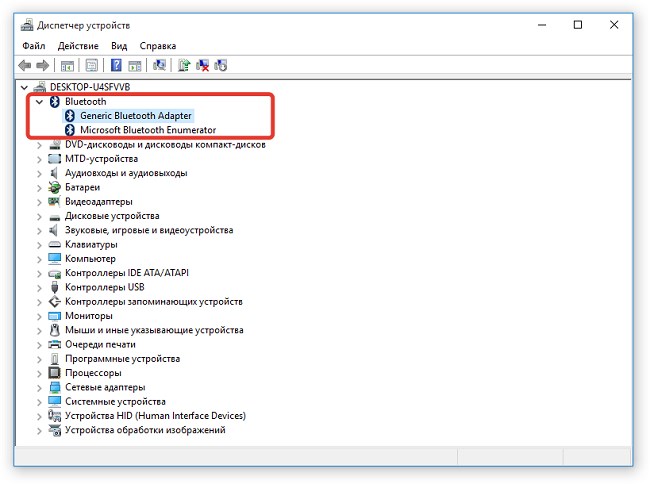The width and height of the screenshot is (650, 484).
Task: Select the Батареи row label
Action: tap(82, 187)
